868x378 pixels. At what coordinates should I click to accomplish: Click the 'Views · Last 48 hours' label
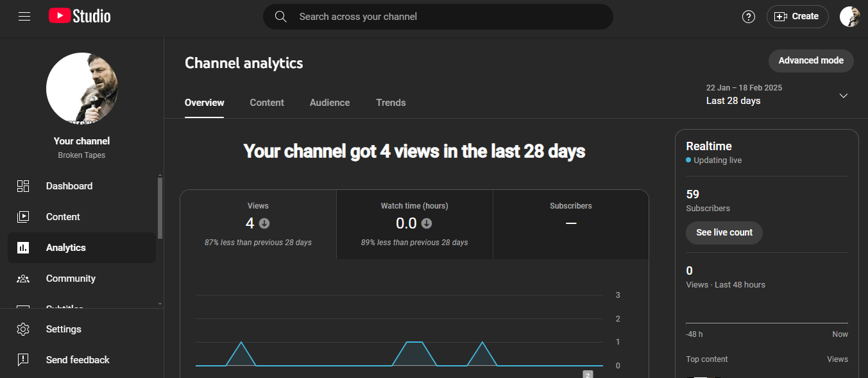726,285
